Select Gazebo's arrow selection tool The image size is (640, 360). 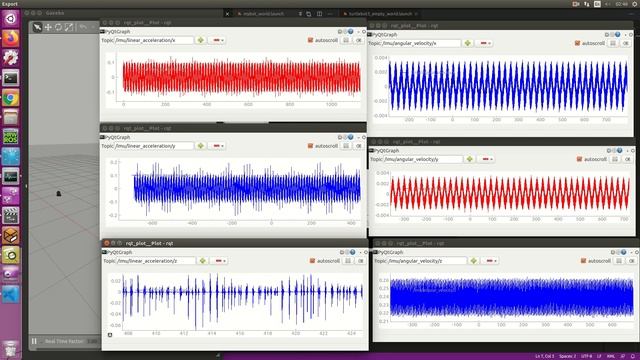37,27
